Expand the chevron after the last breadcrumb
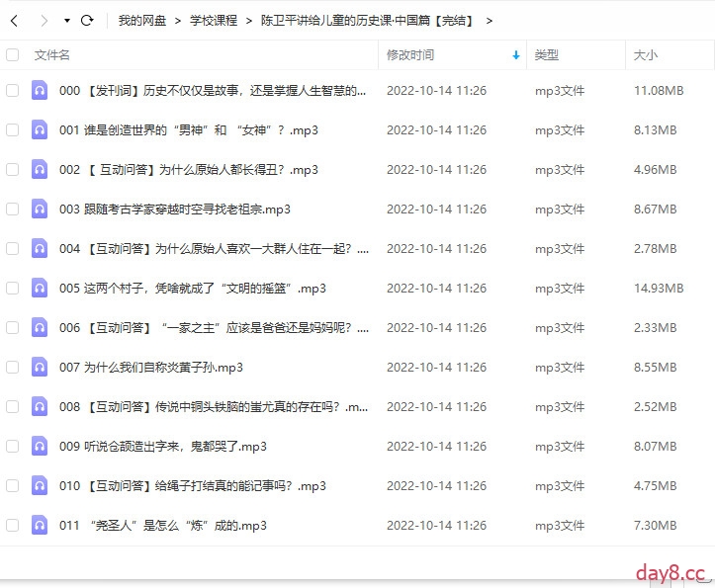 490,20
